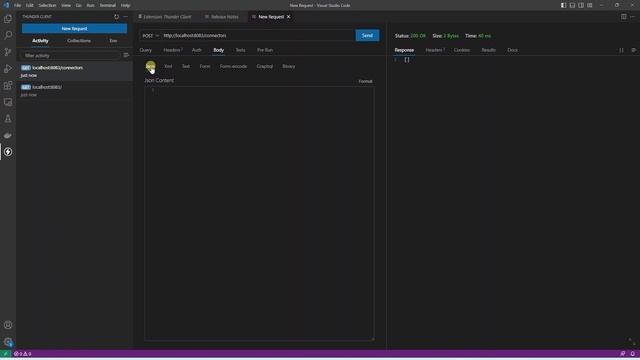The width and height of the screenshot is (640, 360).
Task: Click response braces icon in response toolbar
Action: [622, 50]
